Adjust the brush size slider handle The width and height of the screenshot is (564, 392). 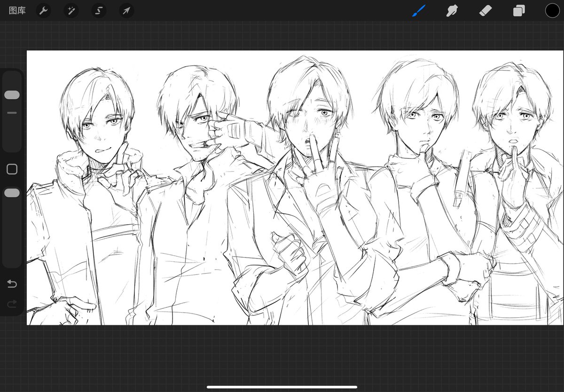(x=12, y=95)
